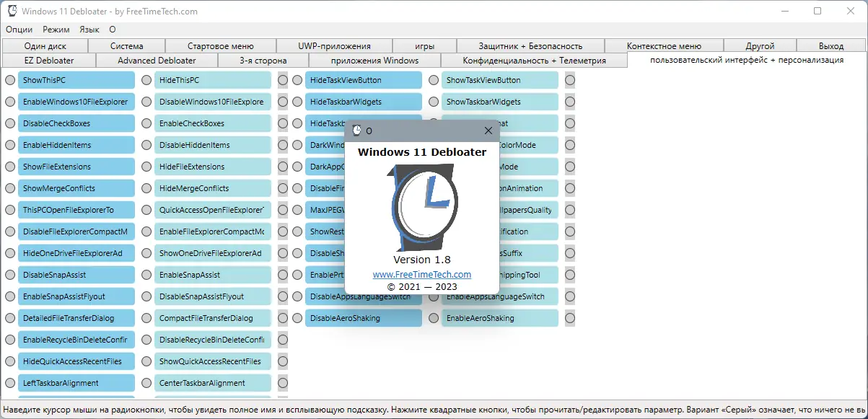
Task: Click the HideQuickAccessRecentFiles label
Action: (76, 361)
